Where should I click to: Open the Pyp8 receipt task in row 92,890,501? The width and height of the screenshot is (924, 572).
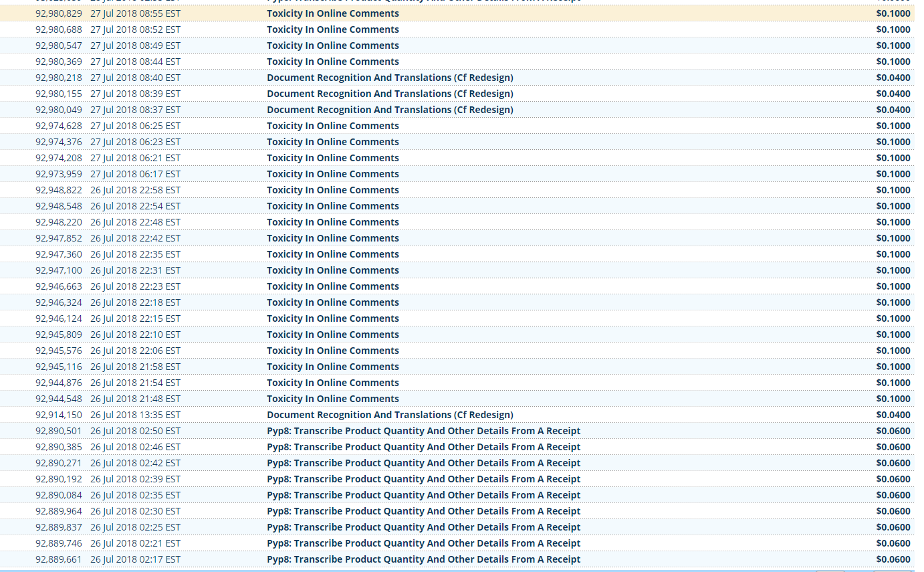click(x=423, y=431)
